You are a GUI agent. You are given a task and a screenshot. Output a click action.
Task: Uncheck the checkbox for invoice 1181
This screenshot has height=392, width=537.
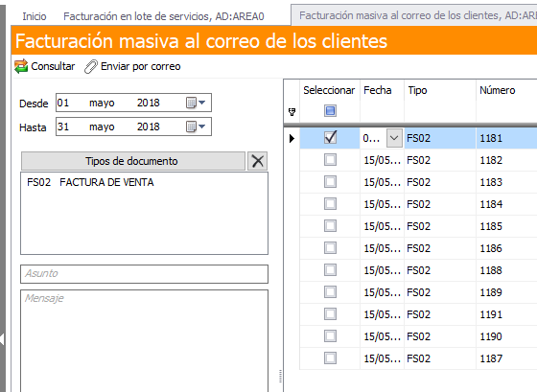pyautogui.click(x=330, y=138)
